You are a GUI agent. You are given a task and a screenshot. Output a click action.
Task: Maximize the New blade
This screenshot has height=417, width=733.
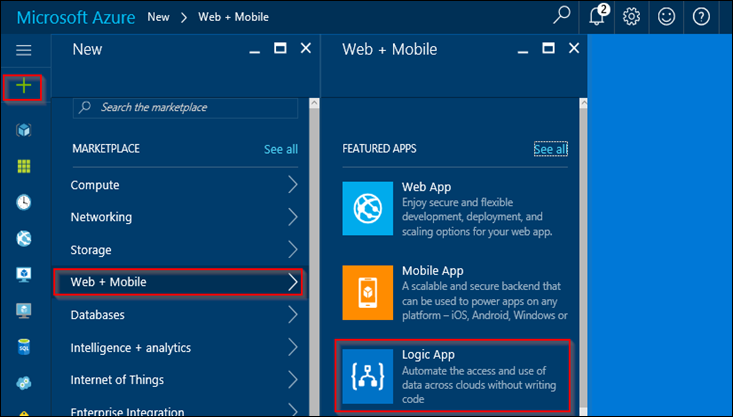(x=280, y=48)
